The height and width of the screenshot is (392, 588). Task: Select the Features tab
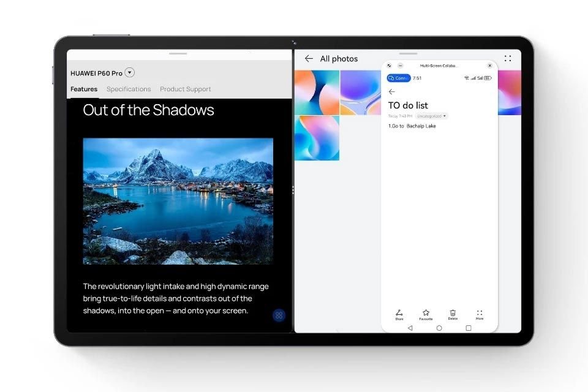pos(84,89)
